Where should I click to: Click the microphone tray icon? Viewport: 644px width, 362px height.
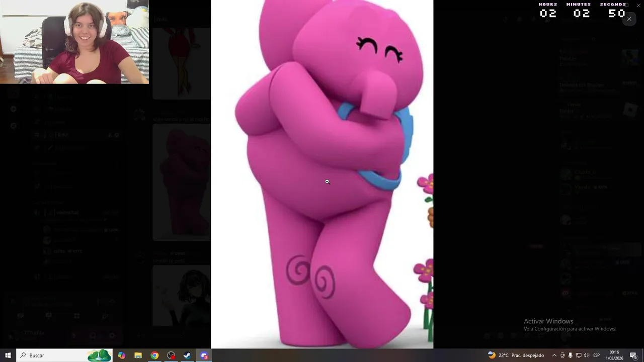click(x=570, y=355)
